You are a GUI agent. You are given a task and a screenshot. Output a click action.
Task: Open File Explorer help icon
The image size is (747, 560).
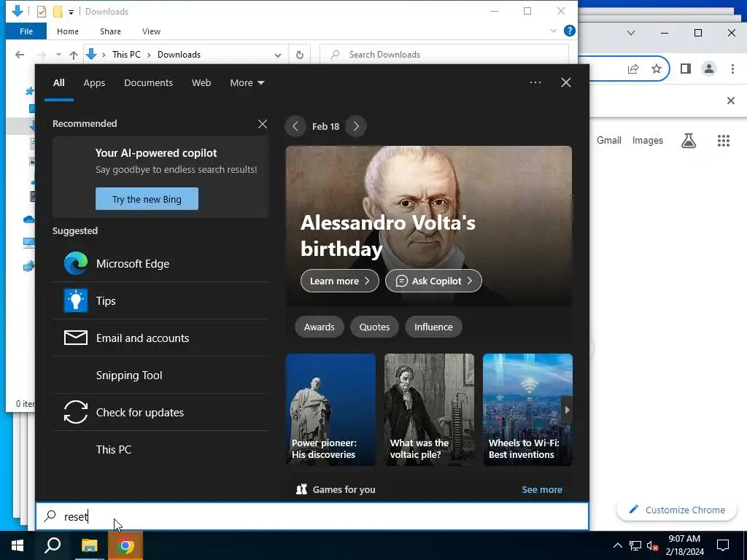(x=569, y=31)
